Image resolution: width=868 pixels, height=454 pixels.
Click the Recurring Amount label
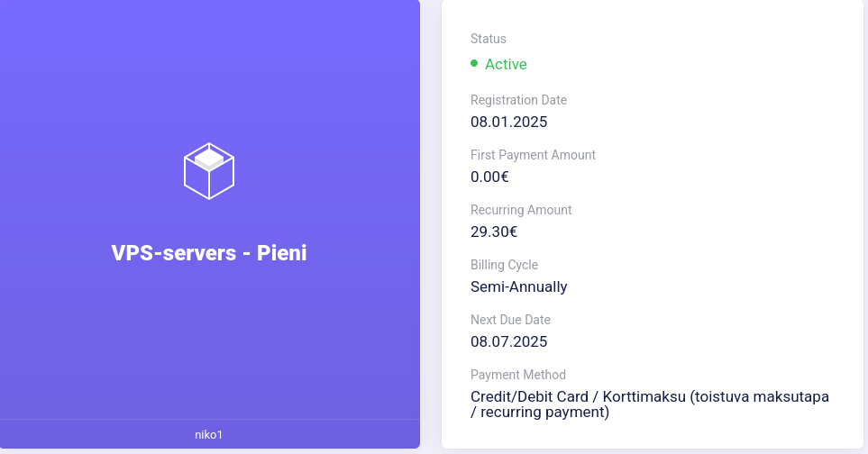click(x=521, y=210)
